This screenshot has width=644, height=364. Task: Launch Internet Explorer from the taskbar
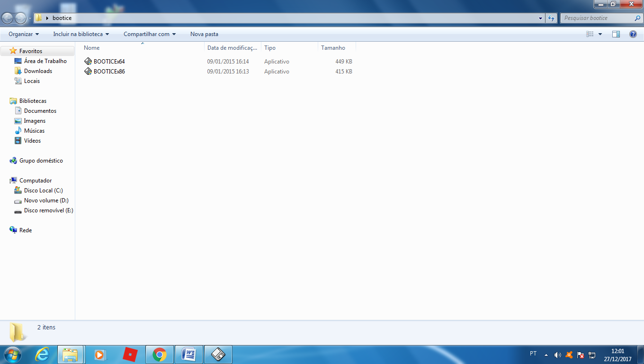[x=42, y=355]
